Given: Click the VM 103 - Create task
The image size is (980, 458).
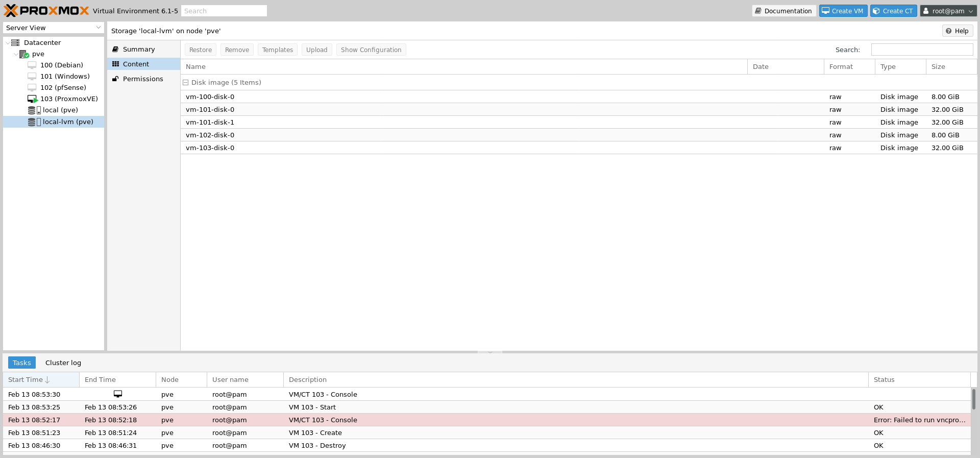Looking at the screenshot, I should tap(487, 433).
